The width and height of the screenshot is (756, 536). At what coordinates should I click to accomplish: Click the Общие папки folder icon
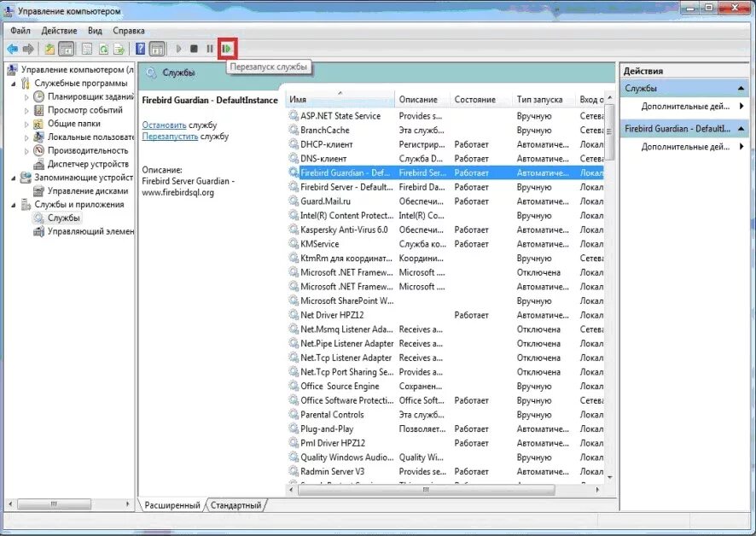(39, 124)
